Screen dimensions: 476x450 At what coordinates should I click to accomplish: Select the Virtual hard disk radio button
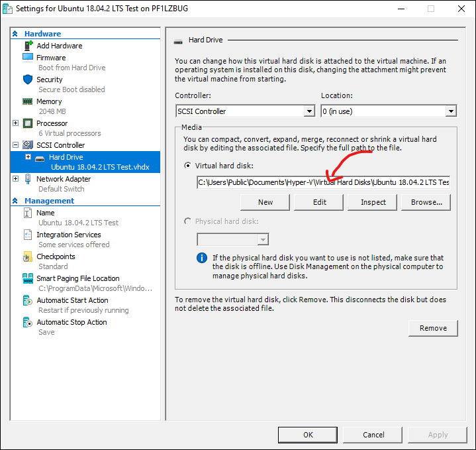[188, 166]
